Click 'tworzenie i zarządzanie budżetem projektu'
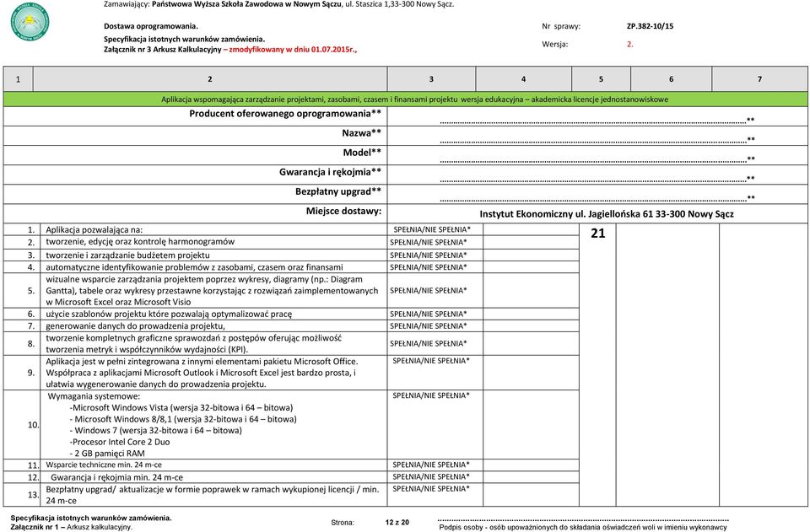810x532 pixels. (127, 255)
